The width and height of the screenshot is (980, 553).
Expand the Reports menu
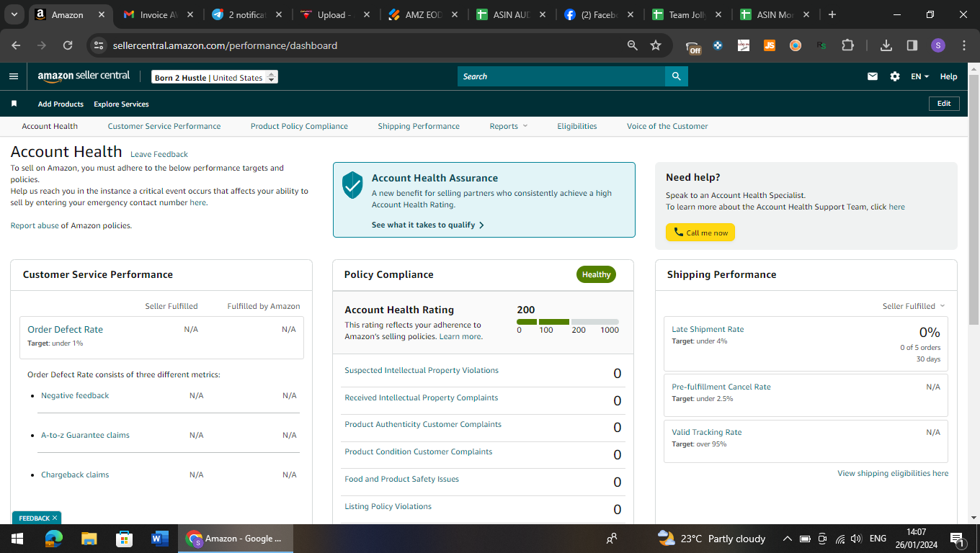click(509, 126)
